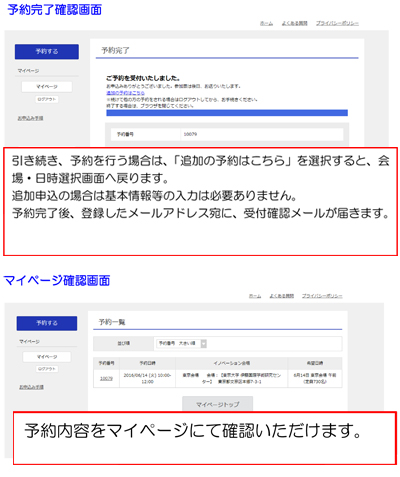Go to ホーム link in the top header

click(266, 23)
